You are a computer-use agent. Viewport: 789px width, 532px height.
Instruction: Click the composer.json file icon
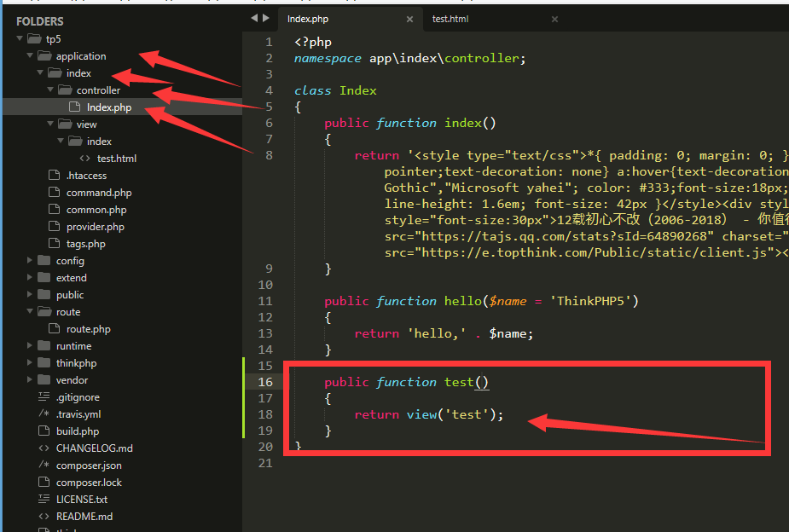tap(44, 465)
